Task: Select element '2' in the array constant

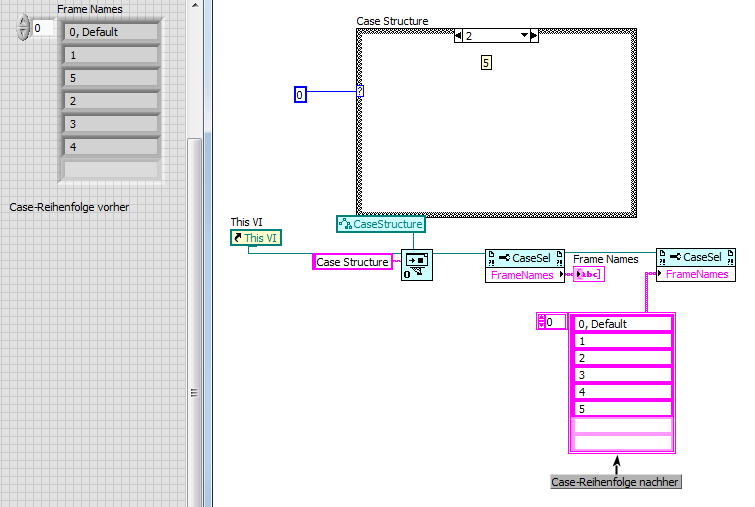Action: point(623,358)
